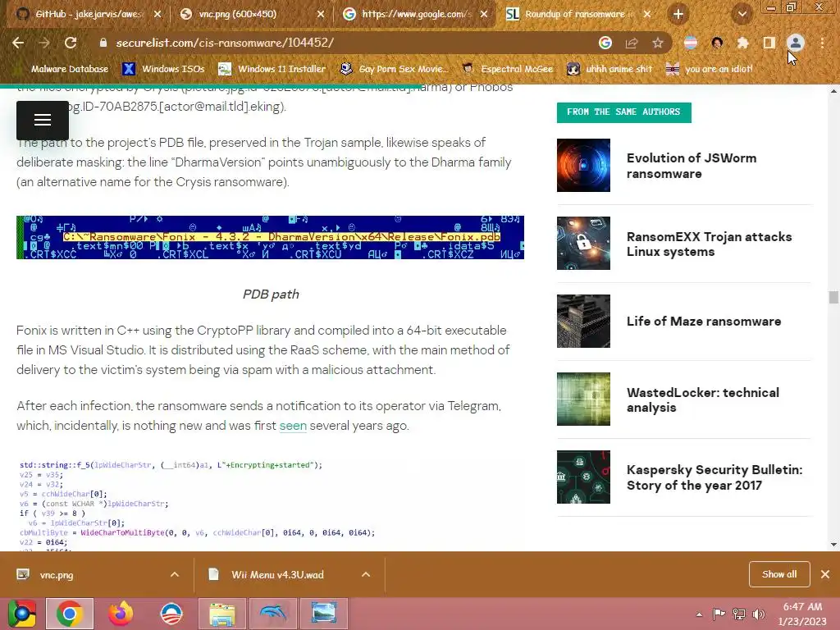
Task: Close the GitHub tab
Action: pos(157,14)
